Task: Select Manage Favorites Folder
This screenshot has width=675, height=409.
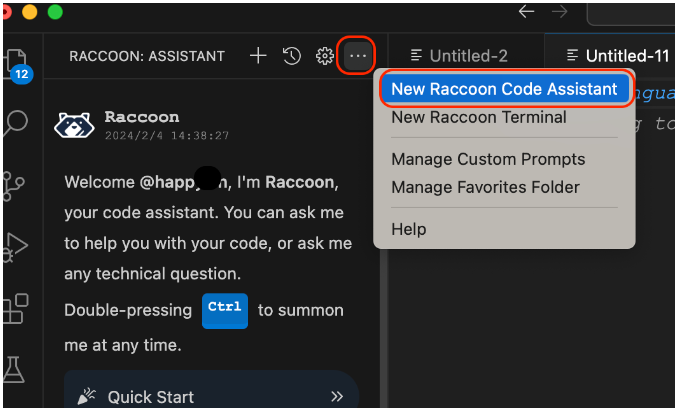Action: pyautogui.click(x=485, y=187)
